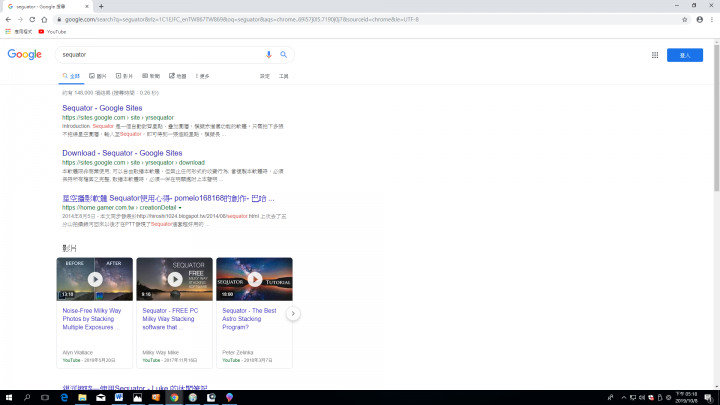Open Sequator - Google Sites result
Screen dimensions: 720x405
[x=102, y=108]
